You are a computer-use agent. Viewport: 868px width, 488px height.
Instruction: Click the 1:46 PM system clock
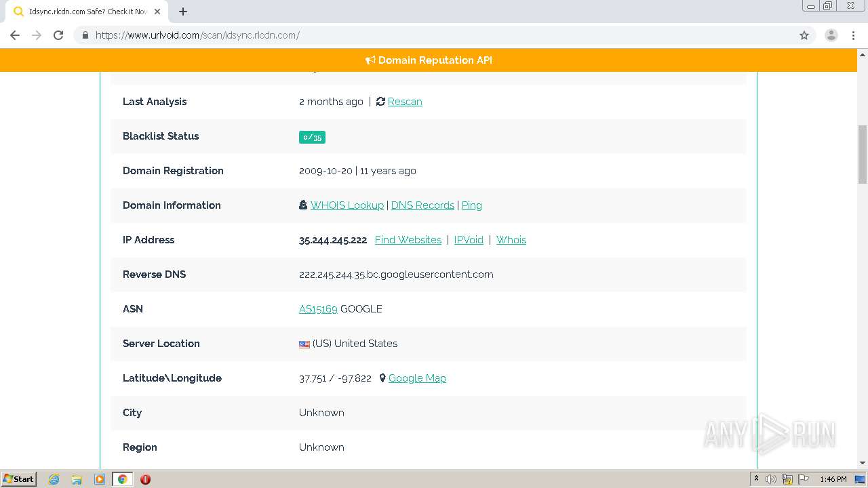[833, 479]
